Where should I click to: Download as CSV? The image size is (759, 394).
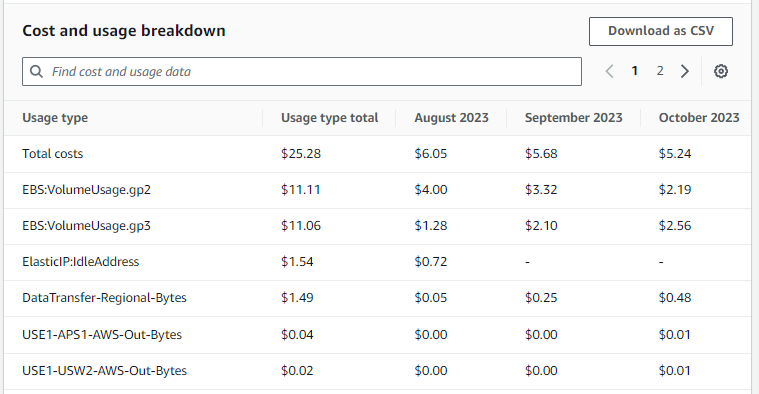tap(661, 31)
